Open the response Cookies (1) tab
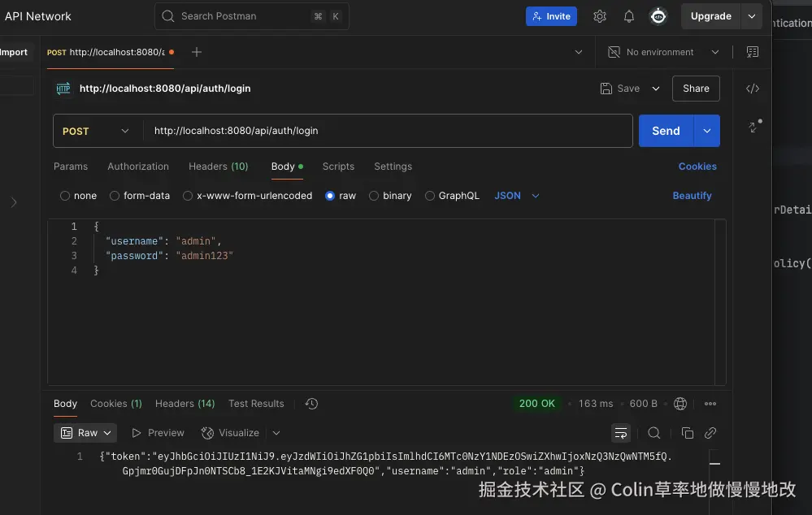 116,404
